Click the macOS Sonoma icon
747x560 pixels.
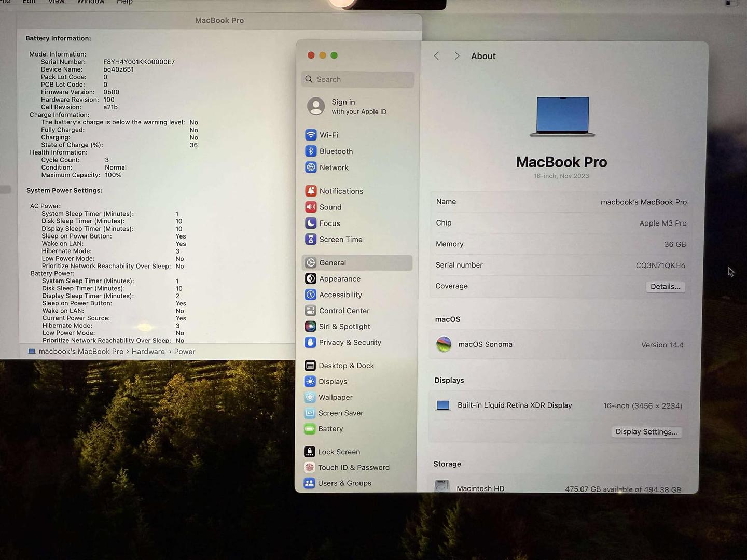pyautogui.click(x=444, y=344)
